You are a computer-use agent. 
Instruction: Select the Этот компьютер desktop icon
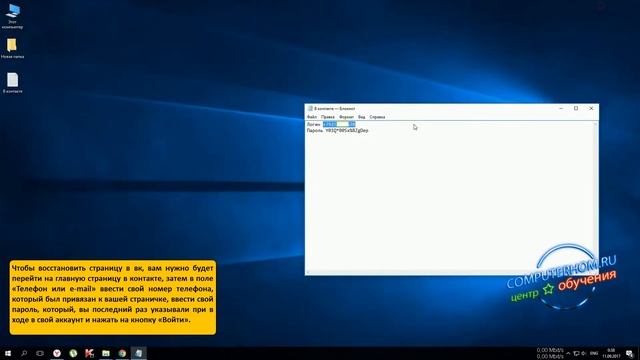12,16
